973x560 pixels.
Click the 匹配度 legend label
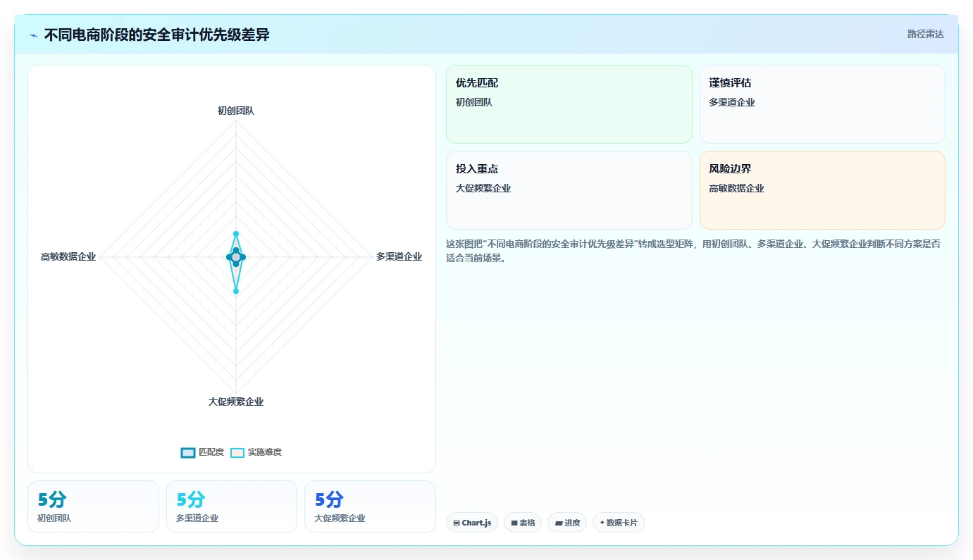coord(211,452)
